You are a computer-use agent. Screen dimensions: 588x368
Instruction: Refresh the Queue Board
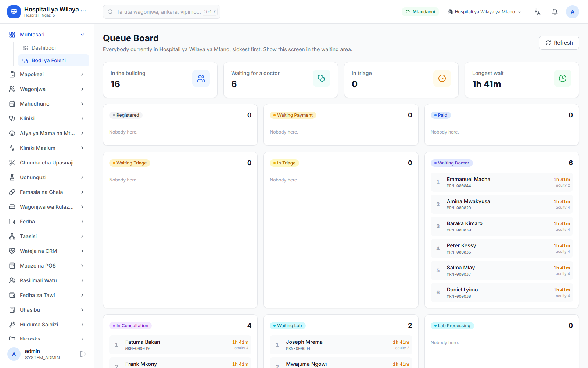(x=559, y=43)
